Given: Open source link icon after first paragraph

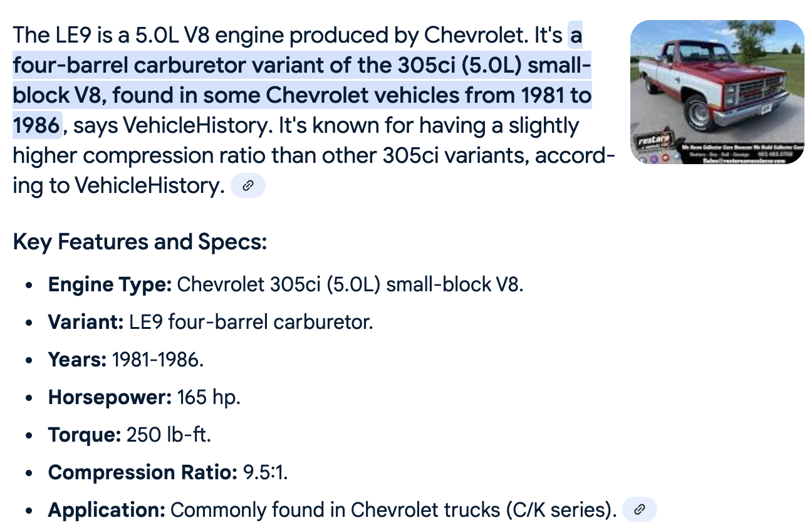Looking at the screenshot, I should [248, 185].
